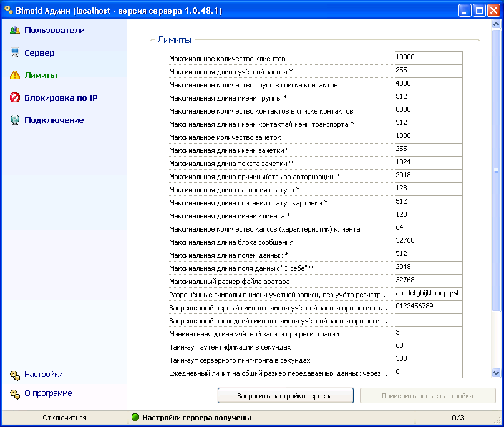This screenshot has height=427, width=504.
Task: Click label "Тайм-аут аутентификации в секундах"
Action: (x=230, y=347)
